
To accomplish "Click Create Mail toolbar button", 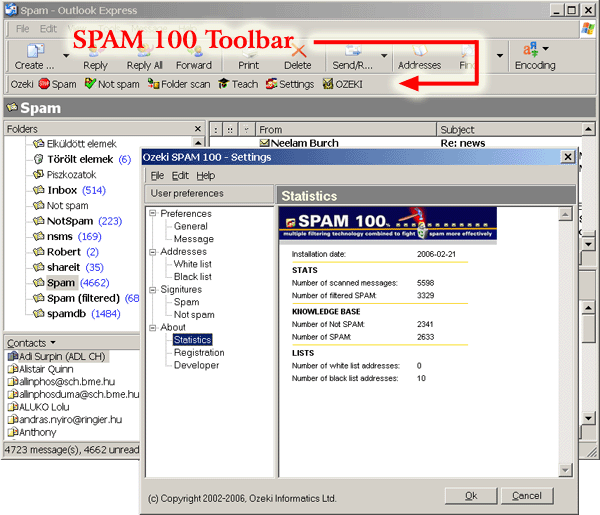I will click(34, 57).
